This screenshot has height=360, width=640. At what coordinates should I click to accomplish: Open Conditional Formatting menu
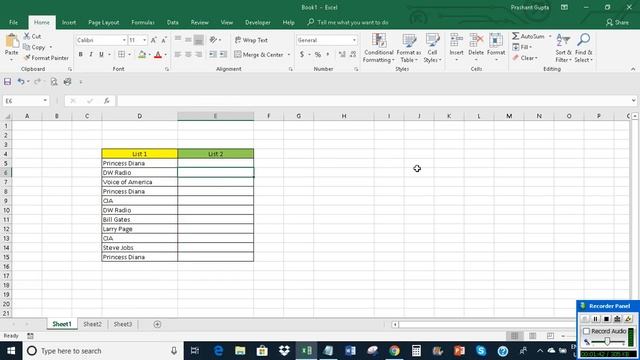379,48
